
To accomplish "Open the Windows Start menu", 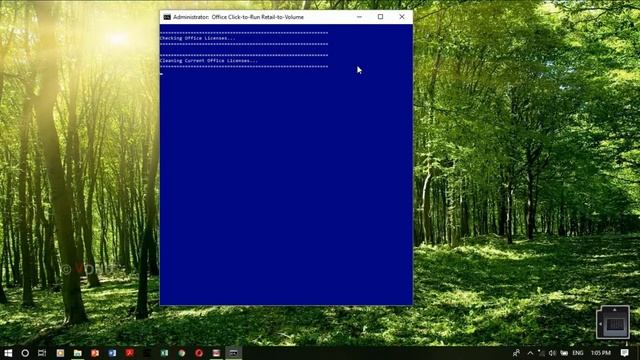I will 8,353.
